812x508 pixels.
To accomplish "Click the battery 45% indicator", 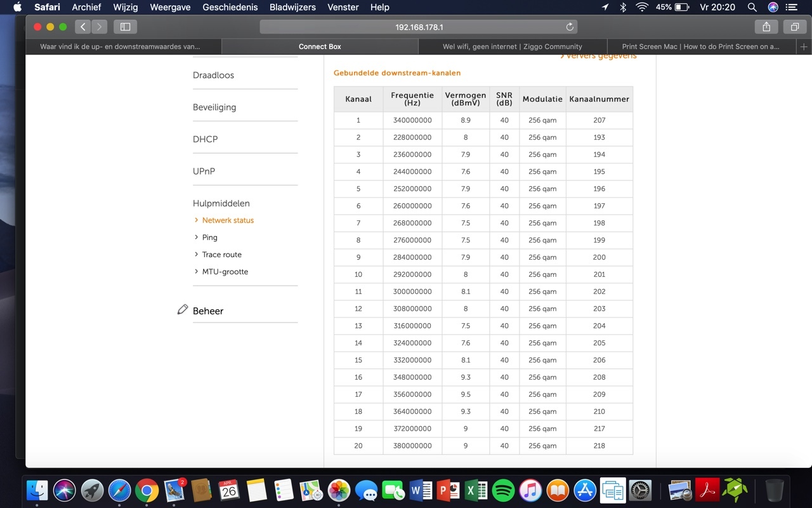I will tap(672, 7).
